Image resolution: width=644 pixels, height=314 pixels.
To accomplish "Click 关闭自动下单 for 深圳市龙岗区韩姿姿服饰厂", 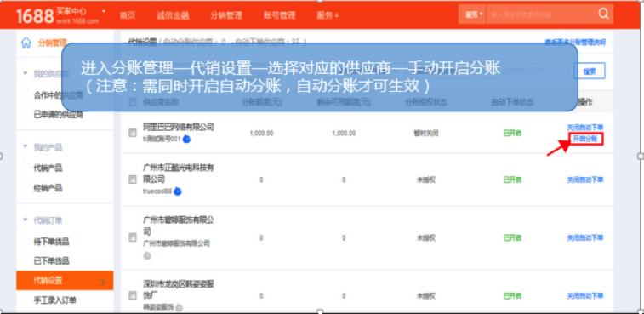I will coord(585,295).
